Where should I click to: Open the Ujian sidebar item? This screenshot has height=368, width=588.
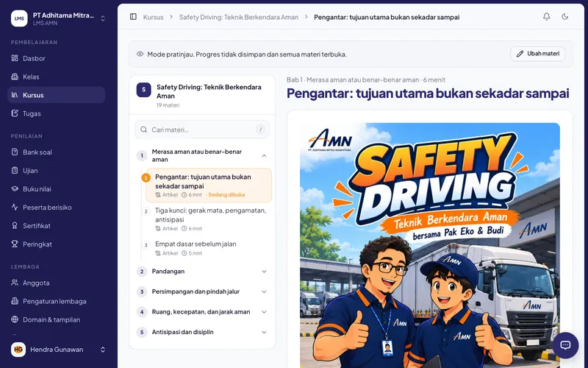pos(57,171)
